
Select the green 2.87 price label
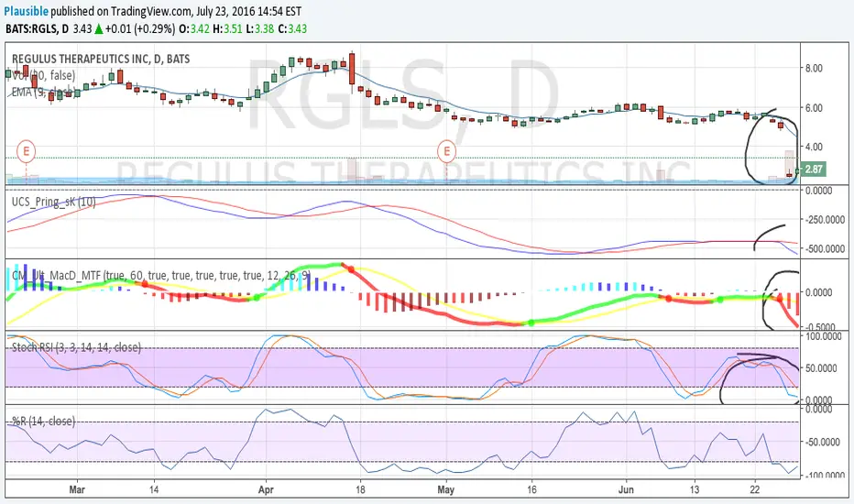[x=813, y=169]
